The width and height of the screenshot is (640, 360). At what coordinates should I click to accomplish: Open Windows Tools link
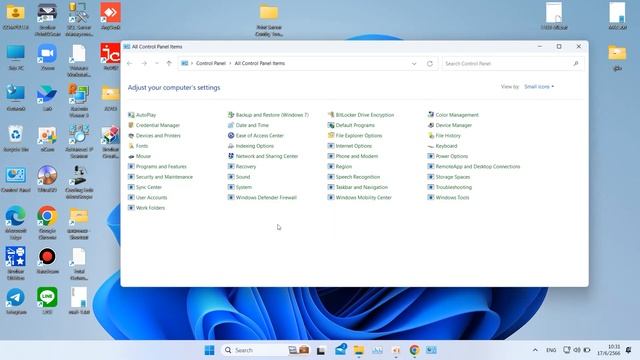tap(452, 198)
